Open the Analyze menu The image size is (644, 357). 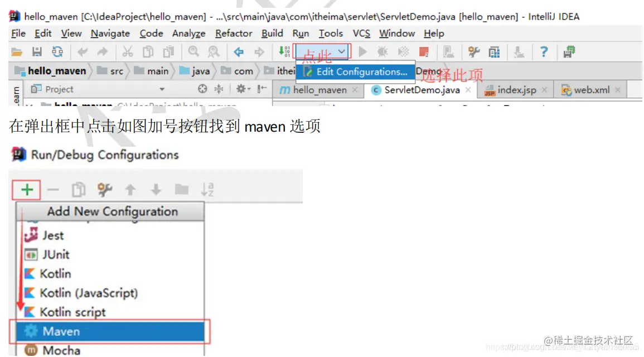pyautogui.click(x=189, y=33)
